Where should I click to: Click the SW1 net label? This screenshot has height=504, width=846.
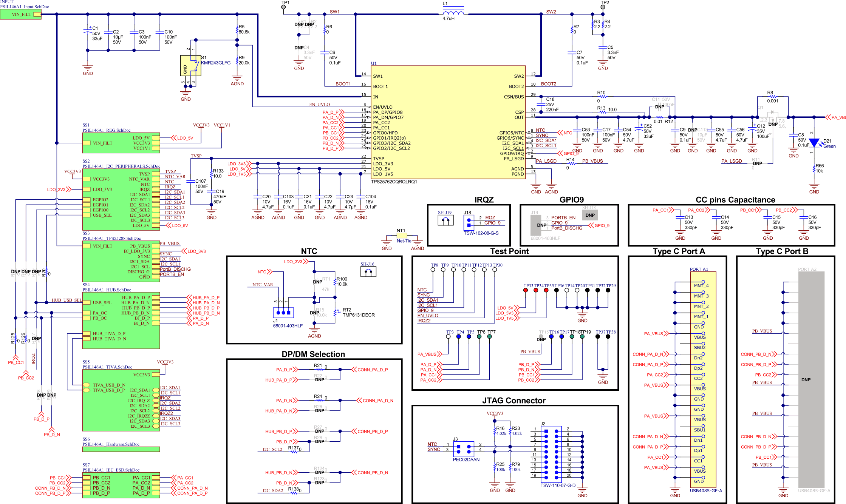click(335, 12)
